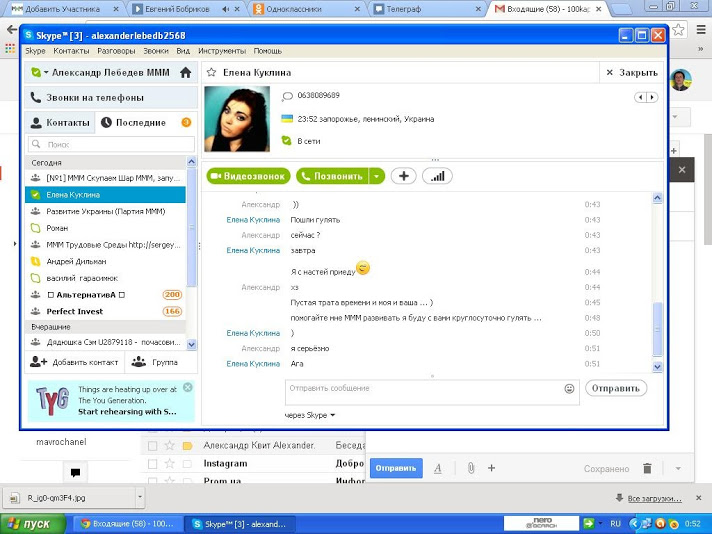Click the пуск Start button
This screenshot has width=712, height=534.
pyautogui.click(x=33, y=524)
